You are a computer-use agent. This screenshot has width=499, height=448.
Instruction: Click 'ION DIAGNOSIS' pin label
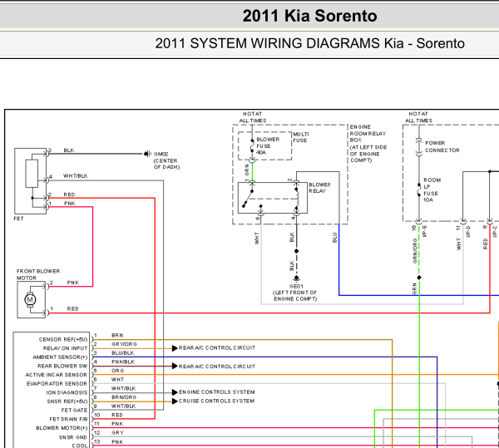tap(67, 392)
